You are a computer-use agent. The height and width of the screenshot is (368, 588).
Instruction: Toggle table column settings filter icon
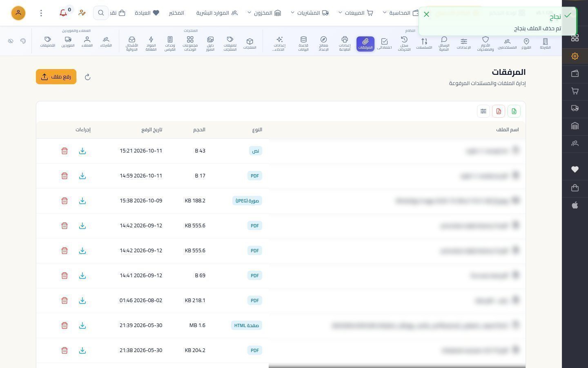click(483, 111)
